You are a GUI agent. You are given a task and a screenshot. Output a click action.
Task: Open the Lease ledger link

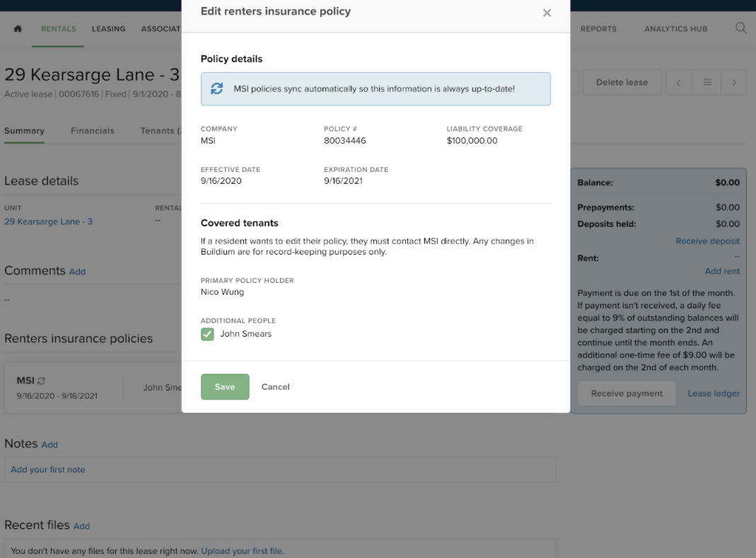click(713, 393)
